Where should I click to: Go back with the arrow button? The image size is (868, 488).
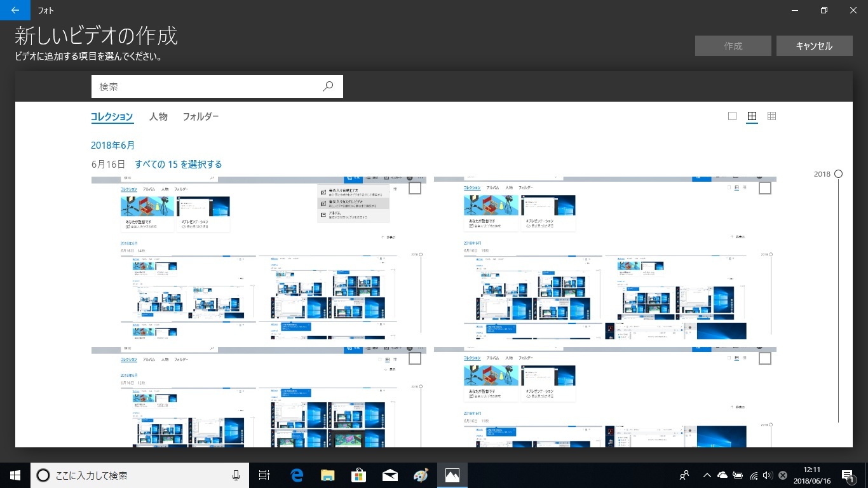tap(15, 10)
